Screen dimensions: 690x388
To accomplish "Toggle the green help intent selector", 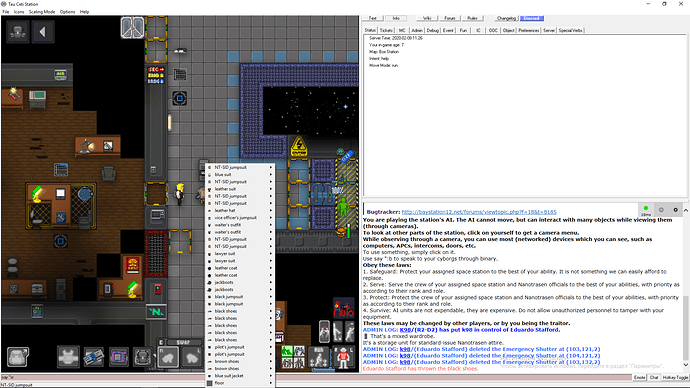I will point(287,351).
